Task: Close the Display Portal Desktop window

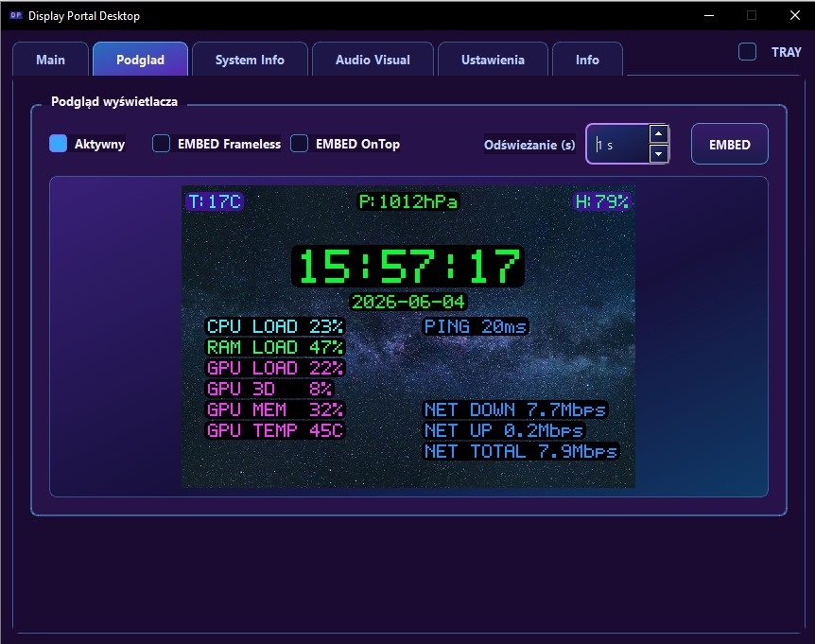Action: [x=795, y=15]
